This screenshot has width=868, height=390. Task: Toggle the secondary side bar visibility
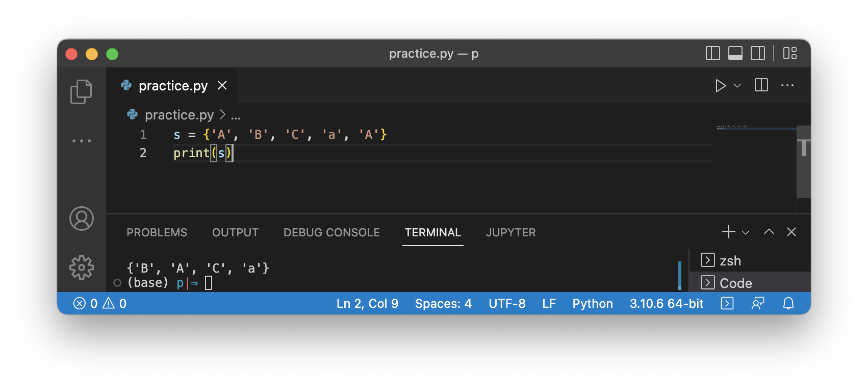pyautogui.click(x=758, y=53)
